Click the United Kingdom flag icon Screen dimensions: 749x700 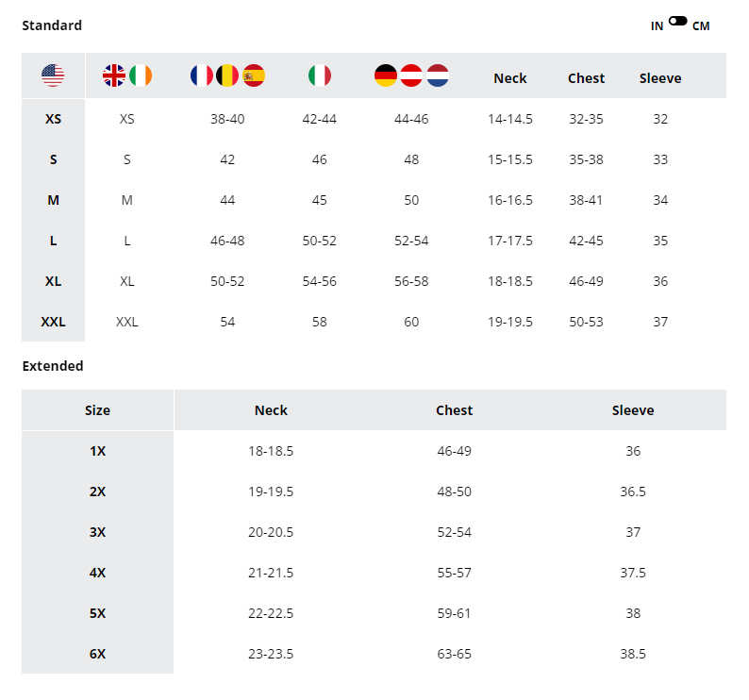pyautogui.click(x=114, y=75)
